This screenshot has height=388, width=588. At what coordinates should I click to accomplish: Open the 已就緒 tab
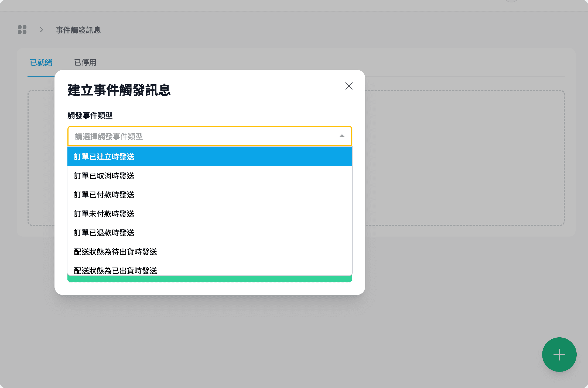pyautogui.click(x=41, y=63)
